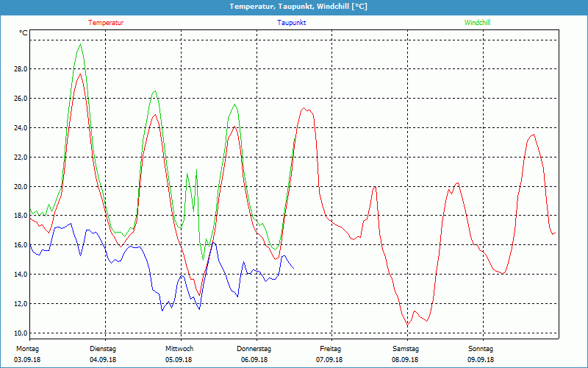Click the date 06.09.18
Viewport: 588px width, 368px height.
254,360
